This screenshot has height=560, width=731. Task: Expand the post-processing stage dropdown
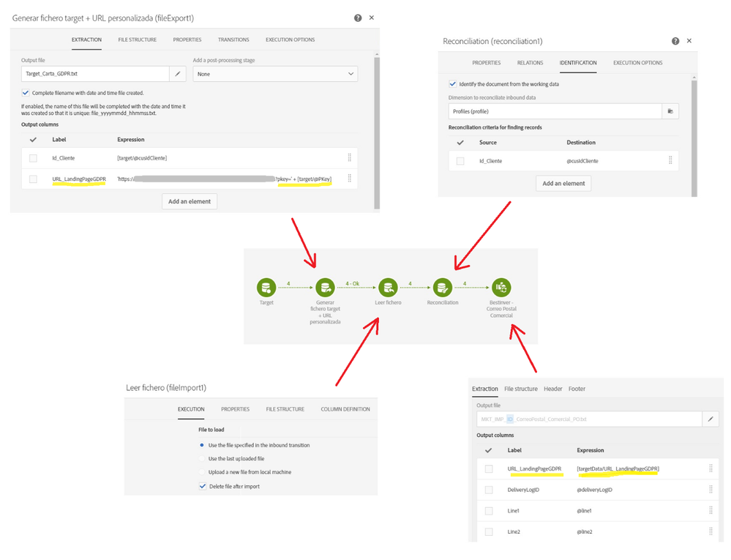pos(275,74)
